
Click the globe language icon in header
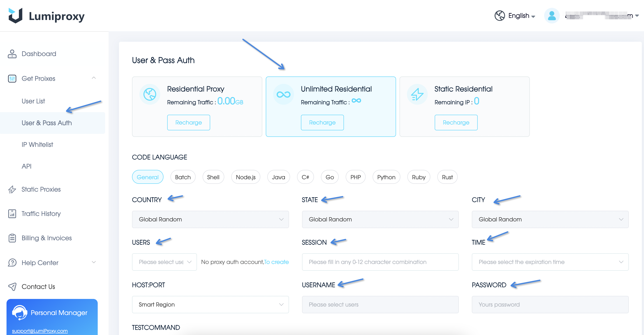pos(499,15)
